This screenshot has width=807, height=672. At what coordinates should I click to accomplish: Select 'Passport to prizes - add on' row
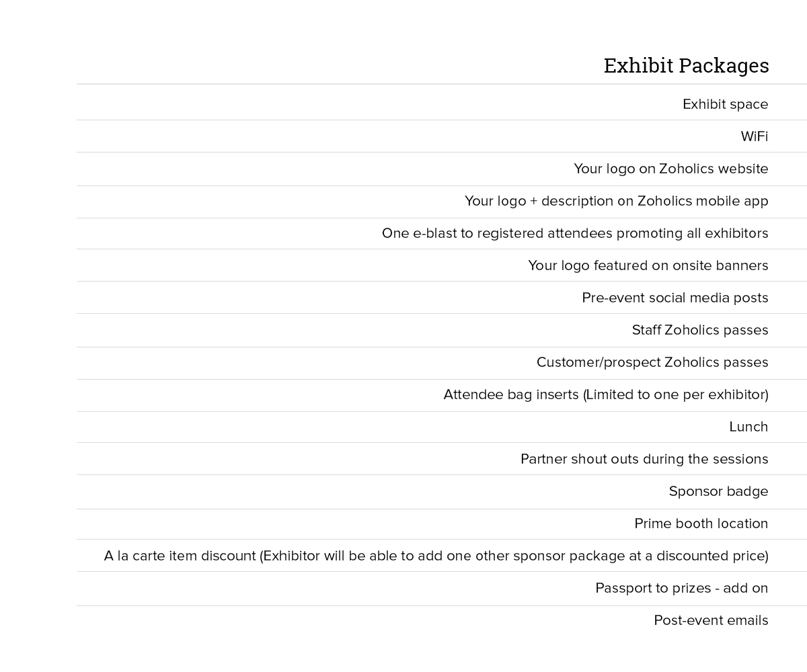(x=681, y=588)
